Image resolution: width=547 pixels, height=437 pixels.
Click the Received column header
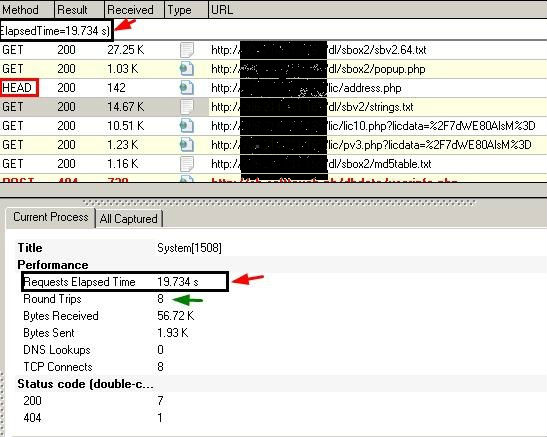tap(134, 9)
